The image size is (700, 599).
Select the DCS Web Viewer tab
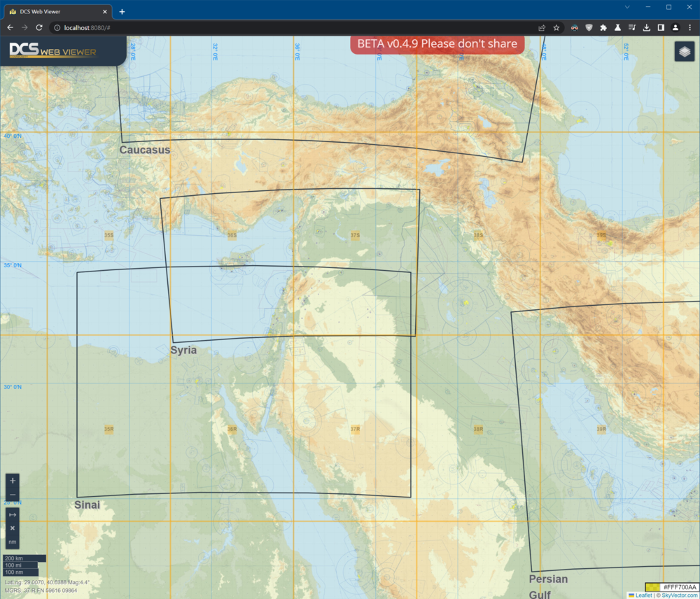click(x=58, y=12)
